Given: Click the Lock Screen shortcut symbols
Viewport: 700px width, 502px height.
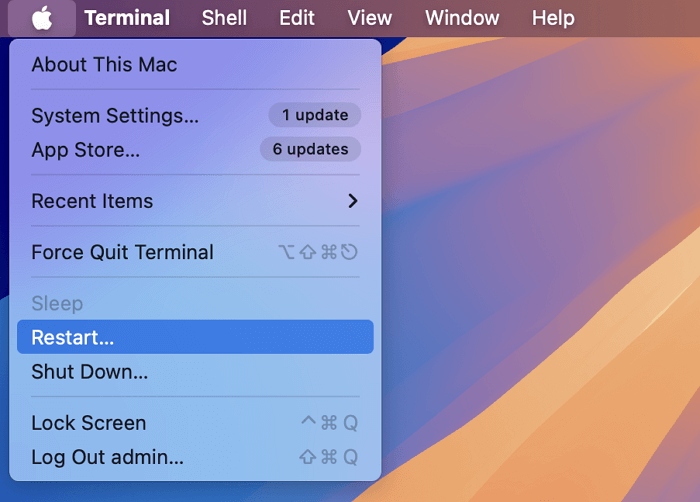Looking at the screenshot, I should pyautogui.click(x=329, y=423).
